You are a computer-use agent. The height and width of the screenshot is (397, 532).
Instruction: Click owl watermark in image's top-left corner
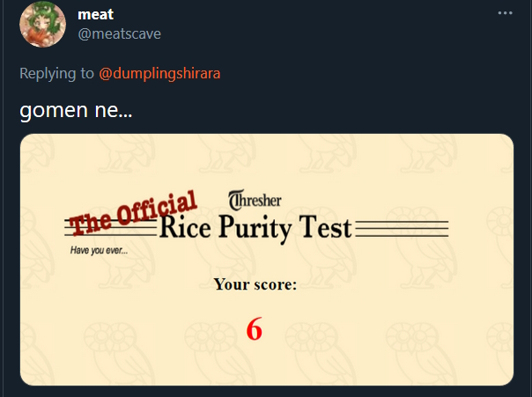pos(37,152)
